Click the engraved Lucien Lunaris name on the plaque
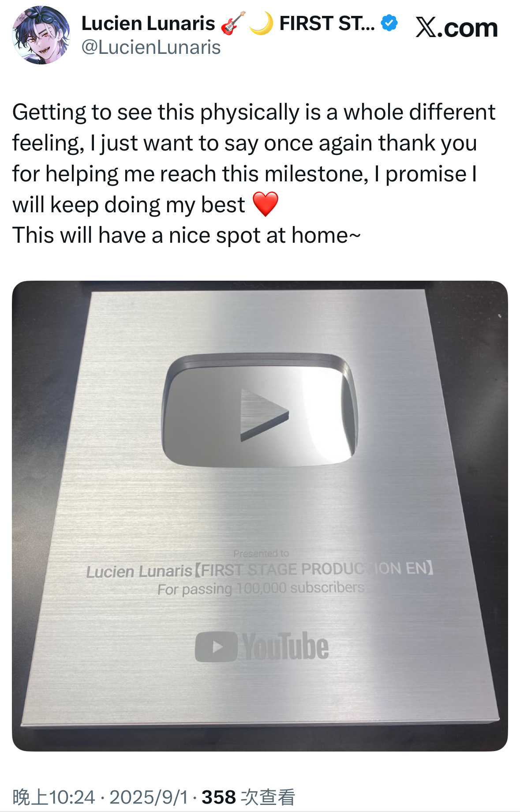 (x=139, y=571)
